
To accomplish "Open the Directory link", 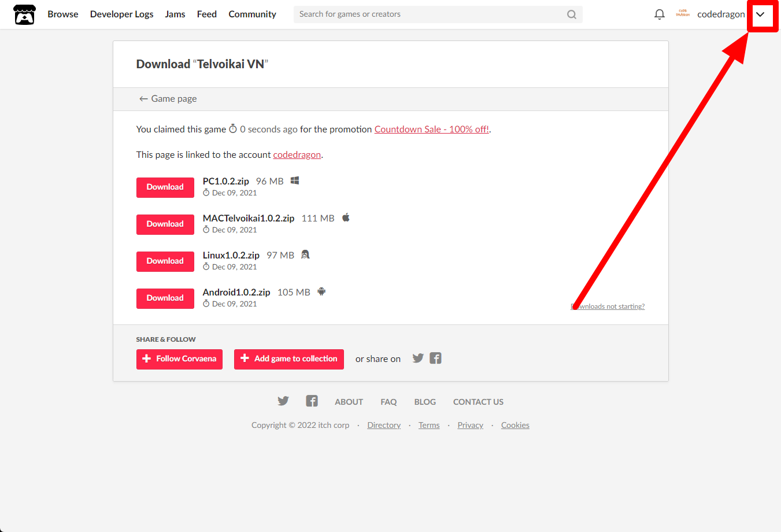I will pos(384,426).
